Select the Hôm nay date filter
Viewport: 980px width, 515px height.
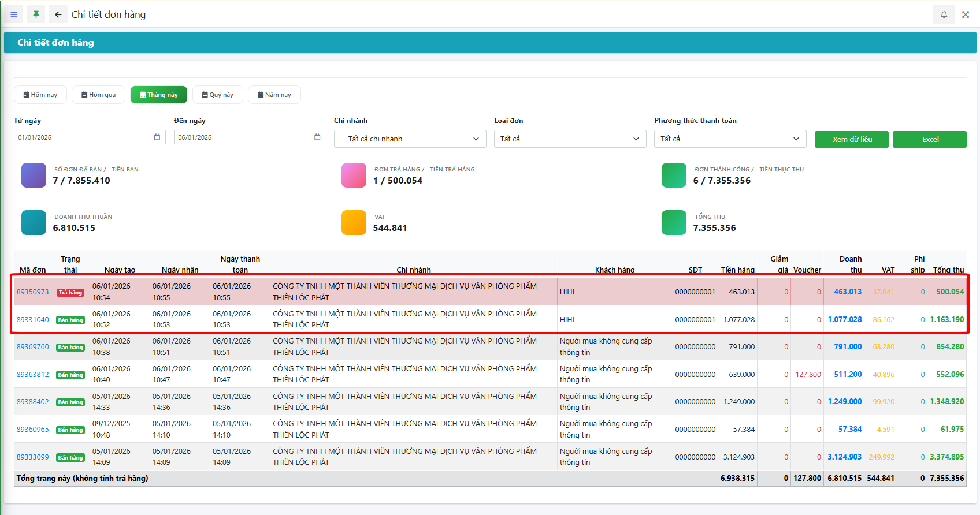point(40,95)
